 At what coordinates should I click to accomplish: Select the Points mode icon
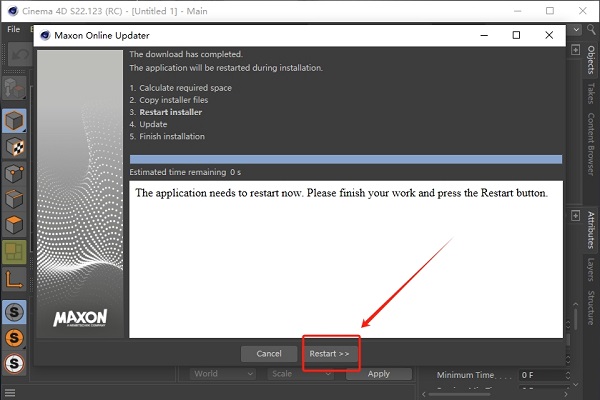14,173
